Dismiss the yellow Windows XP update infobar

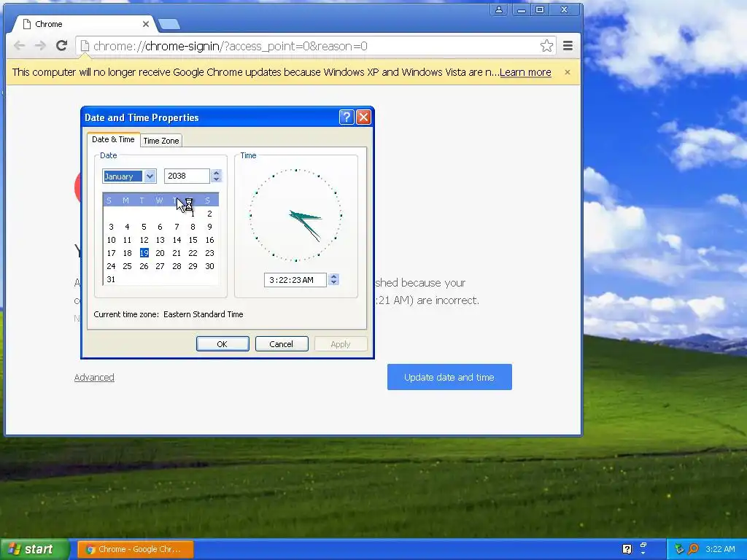[x=568, y=72]
